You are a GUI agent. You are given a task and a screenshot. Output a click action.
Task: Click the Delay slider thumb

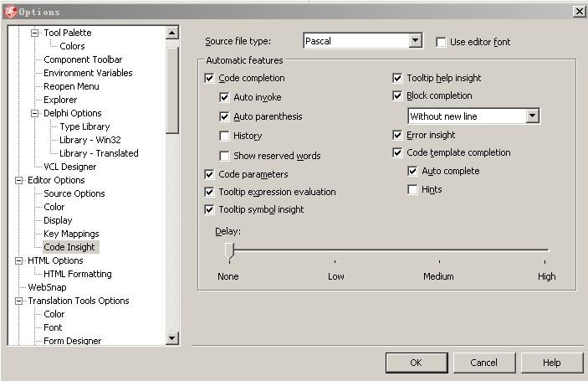click(x=228, y=250)
